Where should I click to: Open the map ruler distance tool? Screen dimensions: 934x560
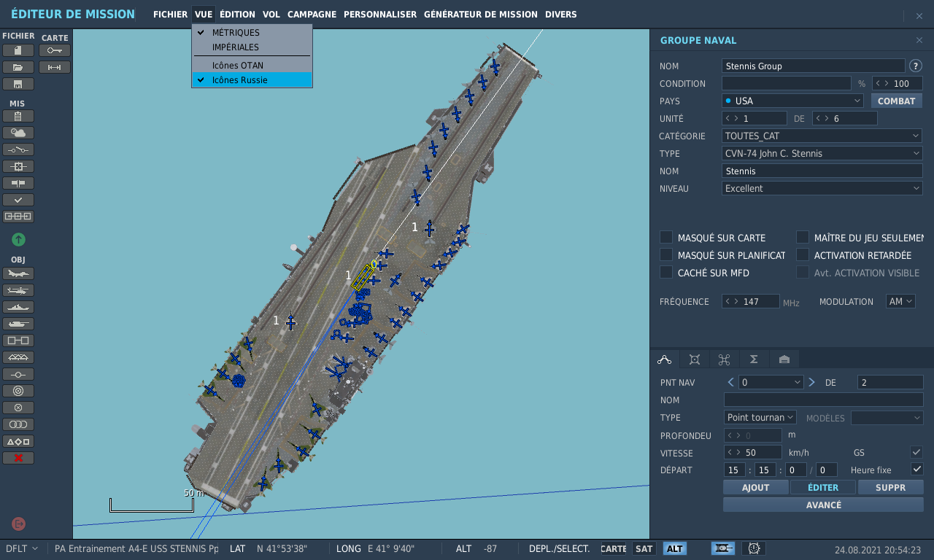[55, 67]
